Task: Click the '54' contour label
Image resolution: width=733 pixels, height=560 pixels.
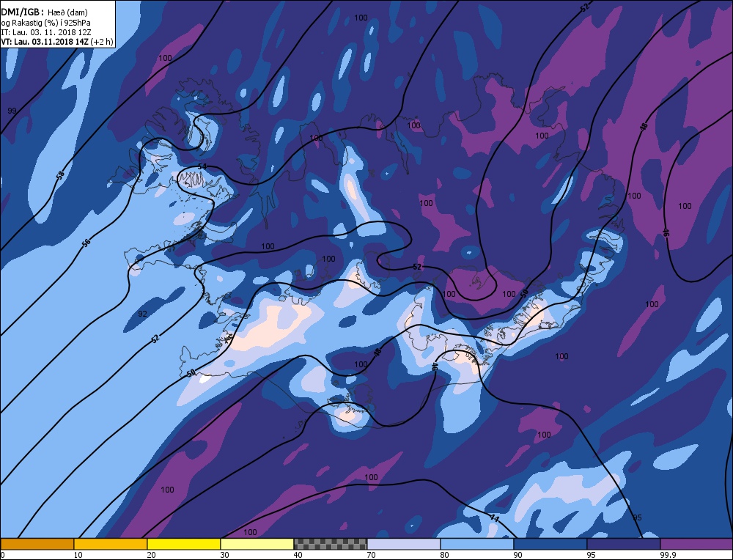Action: point(202,167)
